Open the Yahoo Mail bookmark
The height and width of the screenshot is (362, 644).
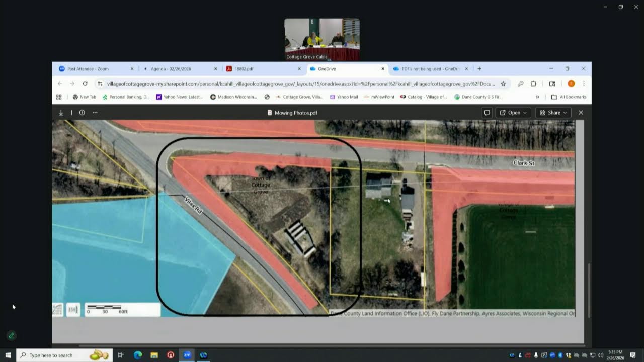(x=344, y=97)
